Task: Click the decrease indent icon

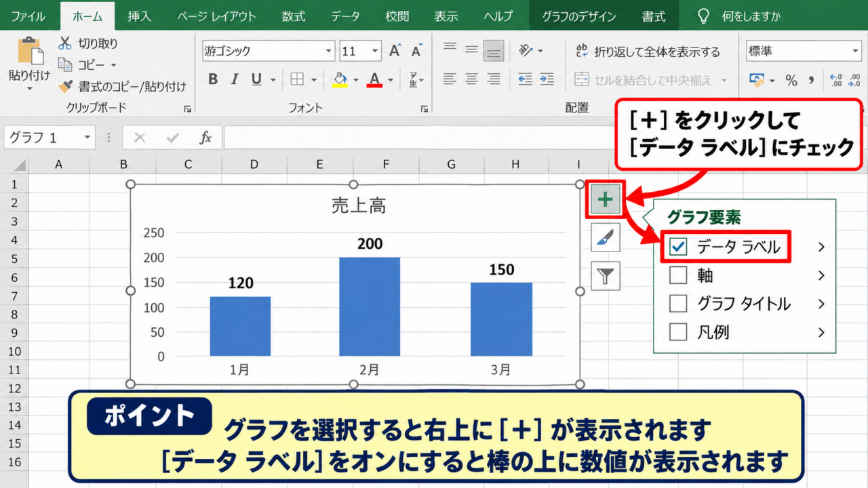Action: tap(525, 79)
